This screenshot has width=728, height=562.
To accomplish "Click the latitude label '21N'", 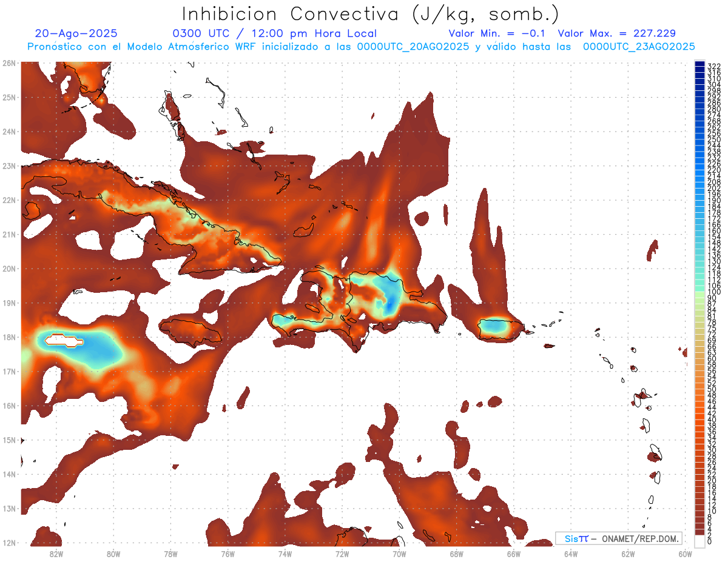I will coord(8,234).
